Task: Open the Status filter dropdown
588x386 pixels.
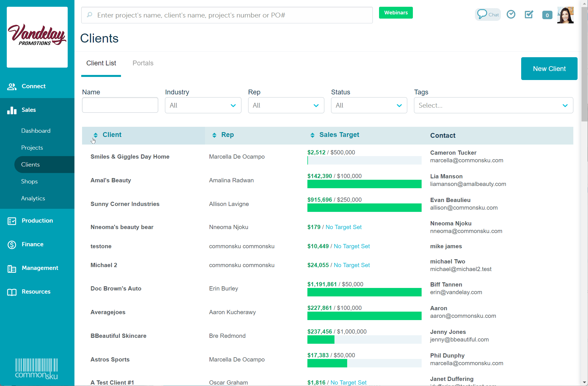Action: (x=369, y=105)
